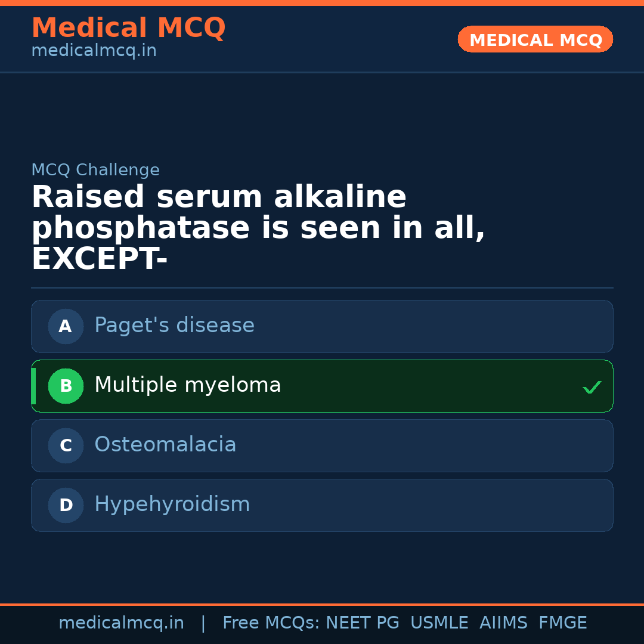Choose the Multiple myeloma answer text
Viewport: 644px width, 644px height.
(187, 385)
